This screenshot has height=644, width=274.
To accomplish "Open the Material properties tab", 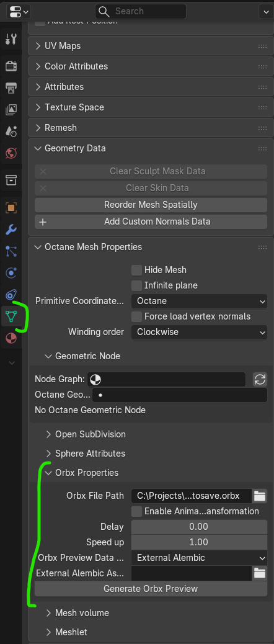I will tap(11, 338).
